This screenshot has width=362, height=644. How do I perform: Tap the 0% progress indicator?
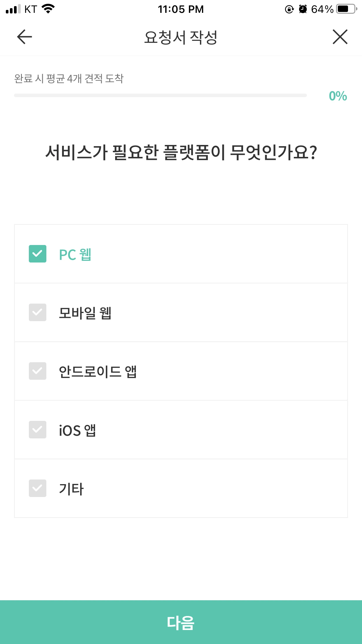click(x=338, y=96)
